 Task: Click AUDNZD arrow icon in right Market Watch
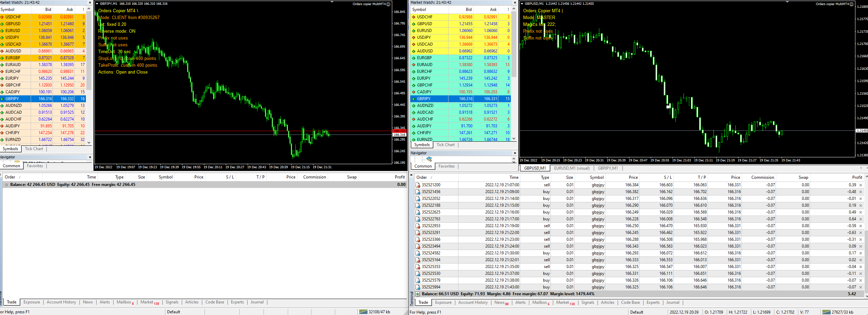pos(414,106)
